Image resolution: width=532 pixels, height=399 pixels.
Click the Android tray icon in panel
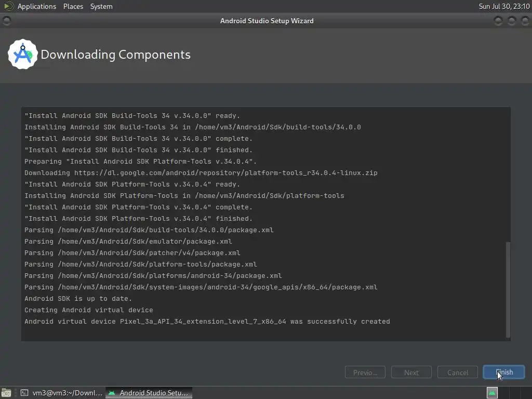pos(492,393)
